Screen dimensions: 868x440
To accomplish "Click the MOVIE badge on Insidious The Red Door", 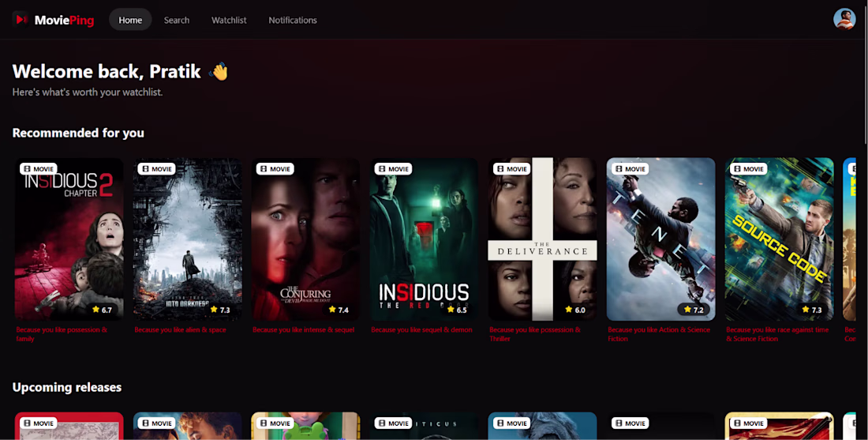I will [x=394, y=169].
